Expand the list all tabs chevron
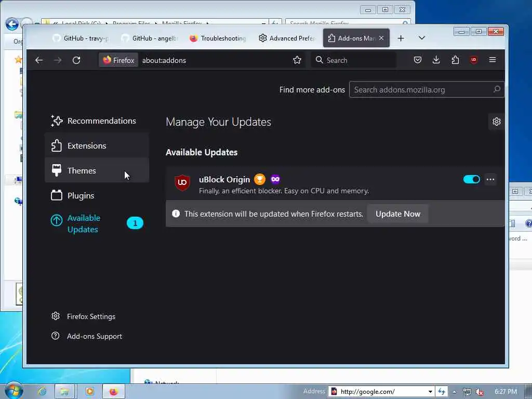 point(422,38)
